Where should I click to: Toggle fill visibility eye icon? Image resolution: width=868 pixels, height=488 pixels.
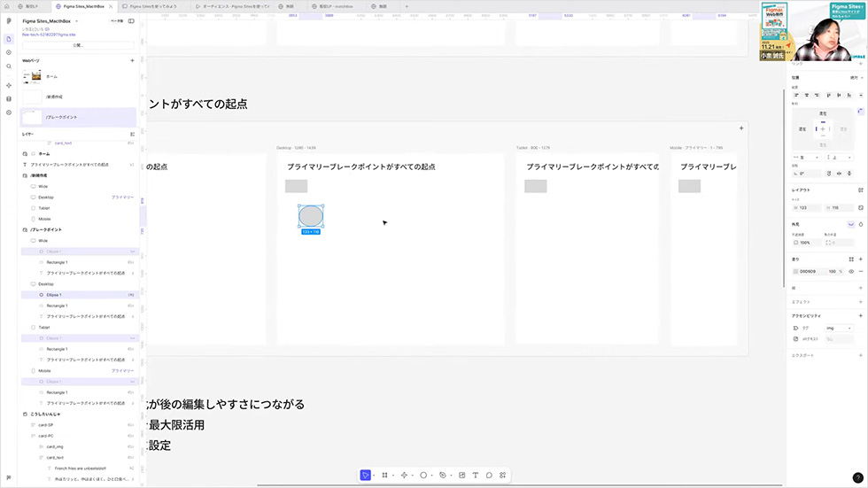851,271
